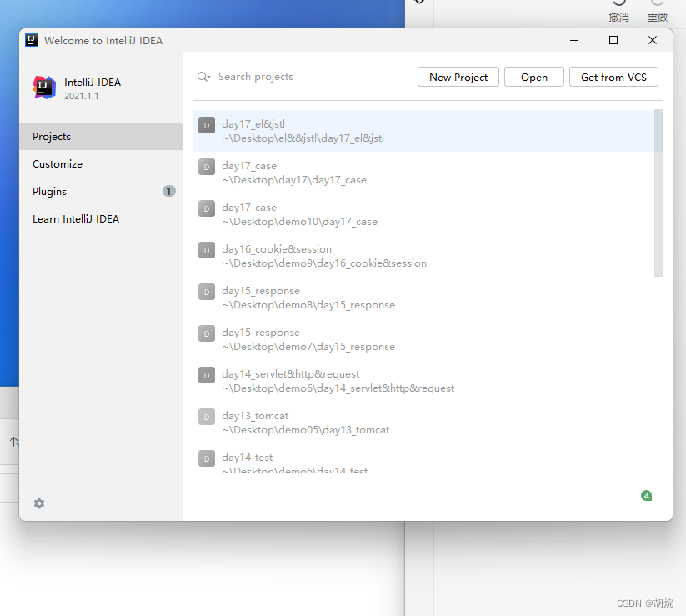Click icon of day15_response under demo7
This screenshot has height=616, width=686.
(x=207, y=333)
